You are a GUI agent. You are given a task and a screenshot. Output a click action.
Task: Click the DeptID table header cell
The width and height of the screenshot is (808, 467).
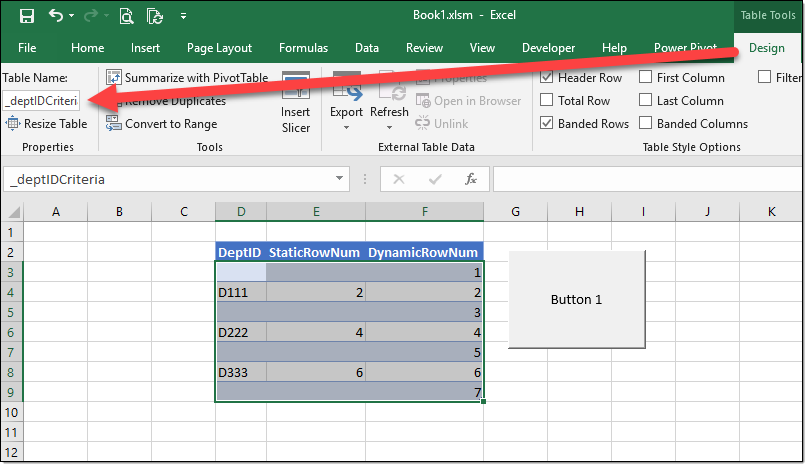(x=241, y=252)
